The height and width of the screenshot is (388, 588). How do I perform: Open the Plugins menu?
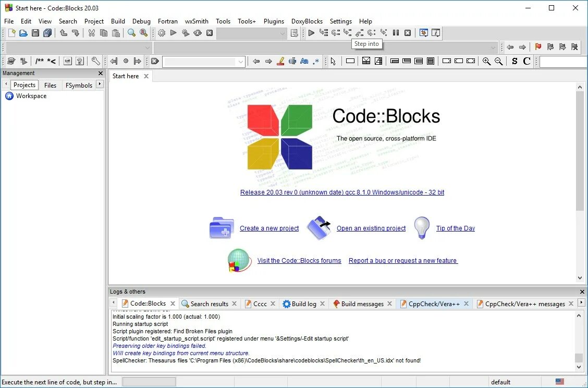point(274,21)
